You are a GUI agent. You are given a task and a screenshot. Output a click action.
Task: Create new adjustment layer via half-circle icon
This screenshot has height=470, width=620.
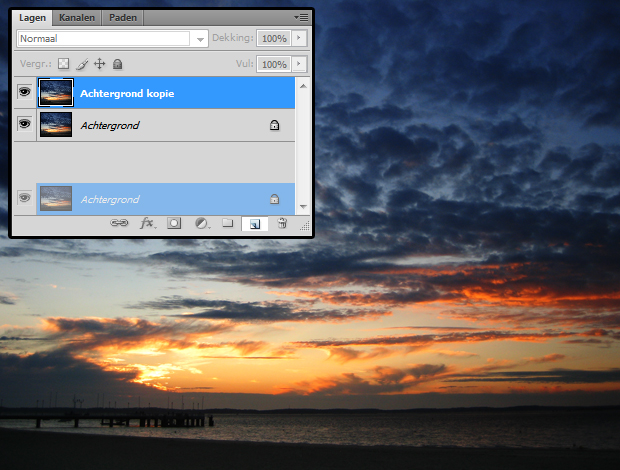tap(200, 224)
